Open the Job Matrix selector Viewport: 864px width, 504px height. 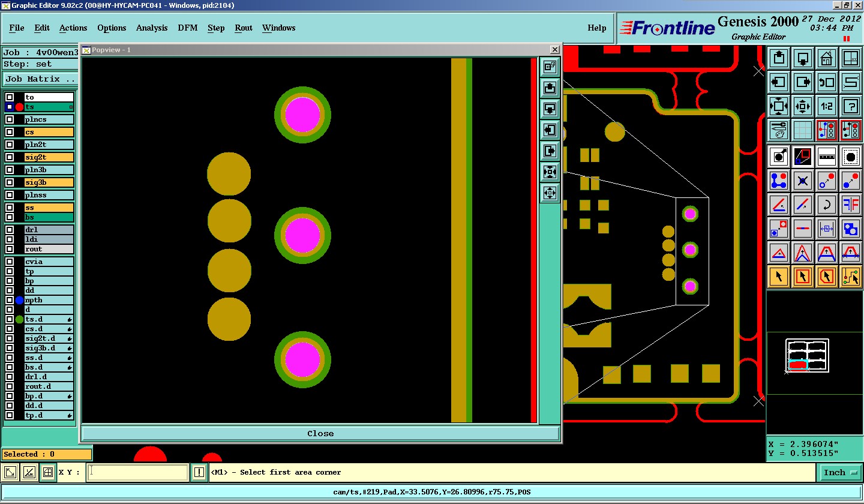click(41, 79)
